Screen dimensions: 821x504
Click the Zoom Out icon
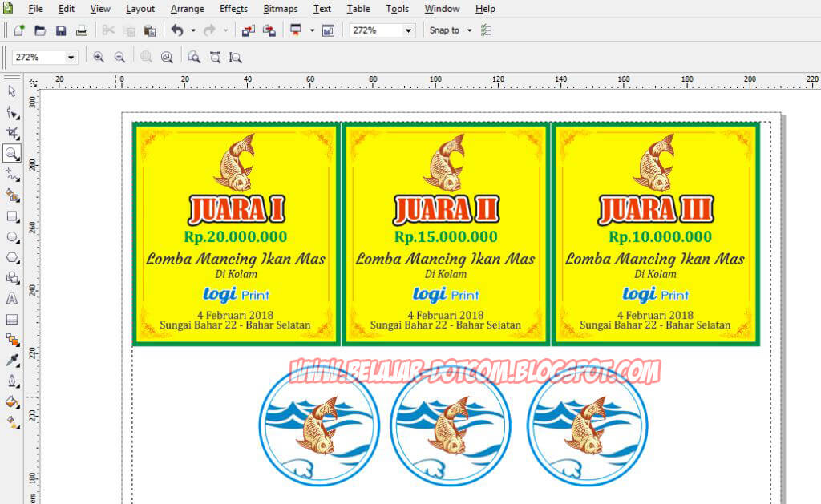[x=119, y=57]
